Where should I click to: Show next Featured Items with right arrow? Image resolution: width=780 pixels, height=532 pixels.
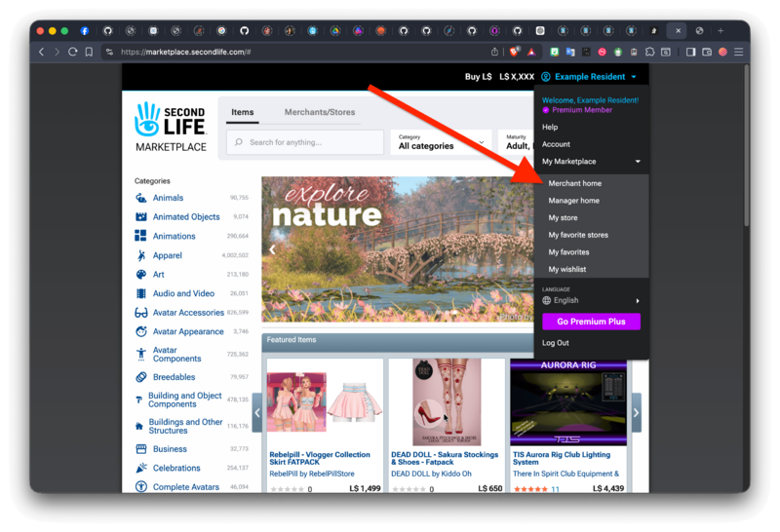pos(637,413)
